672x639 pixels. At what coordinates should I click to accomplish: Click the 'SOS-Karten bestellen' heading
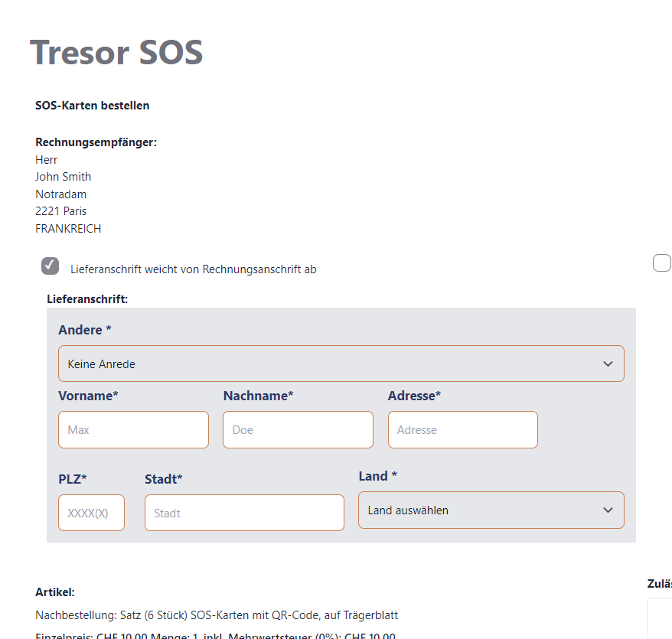[93, 106]
